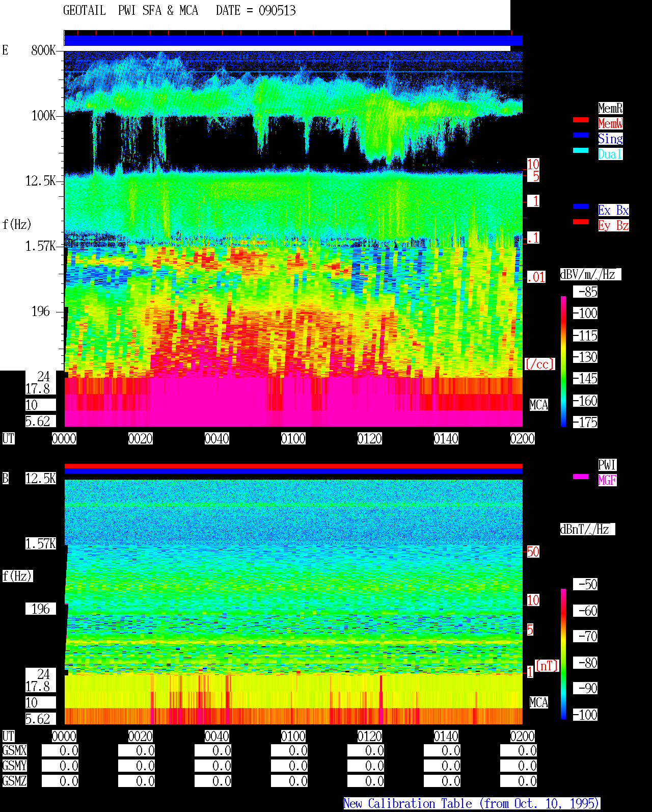Click the -60 color scale value
Screen dimensions: 652x812
[585, 611]
